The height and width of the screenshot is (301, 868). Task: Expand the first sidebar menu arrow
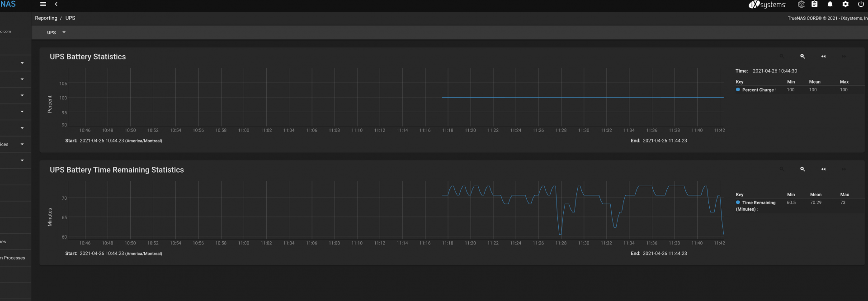[22, 63]
